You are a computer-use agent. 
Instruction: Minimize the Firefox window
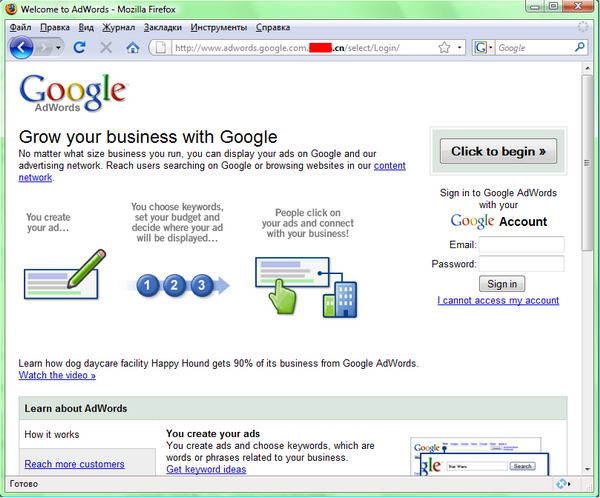pos(535,6)
